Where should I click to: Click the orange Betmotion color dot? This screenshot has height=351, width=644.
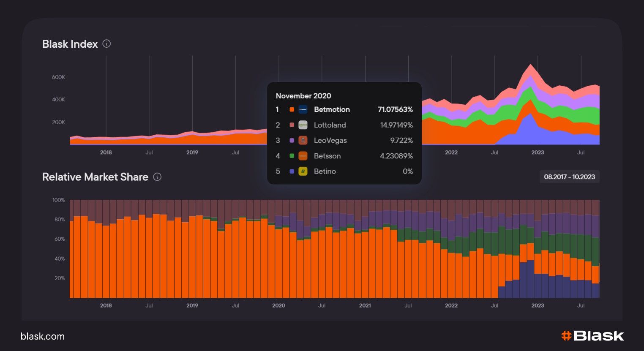tap(292, 109)
